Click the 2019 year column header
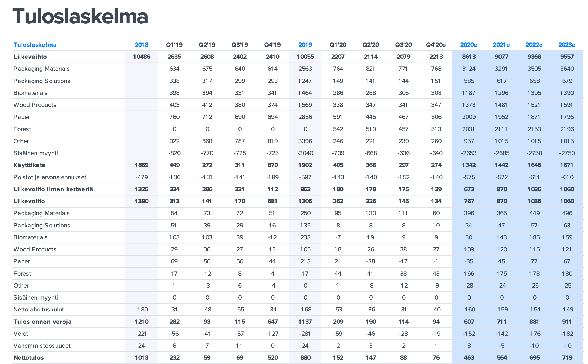 coord(305,45)
